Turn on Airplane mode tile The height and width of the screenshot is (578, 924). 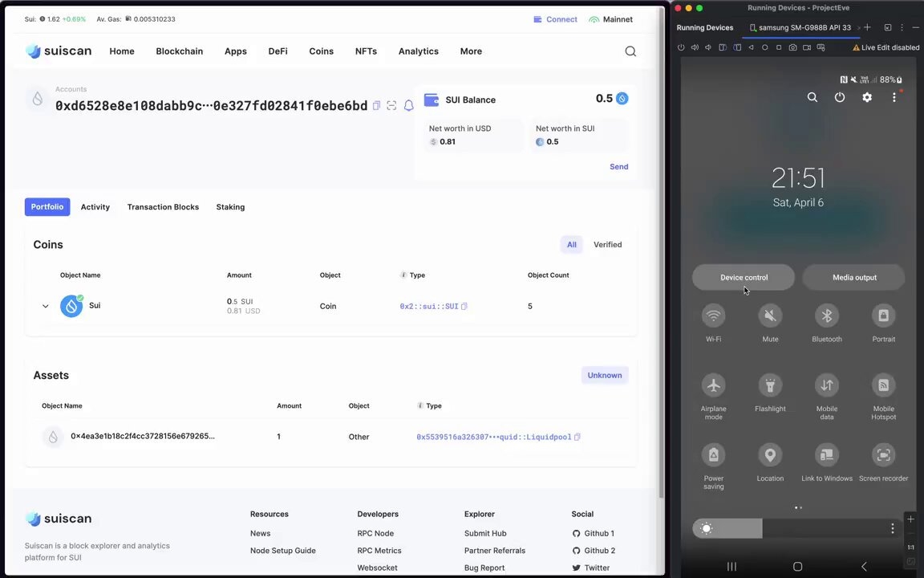pyautogui.click(x=713, y=385)
